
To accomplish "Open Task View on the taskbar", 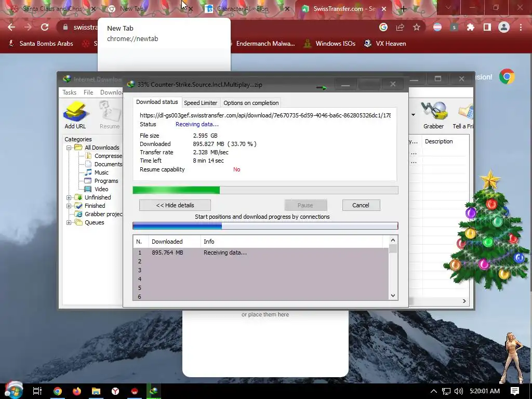I will (x=37, y=391).
